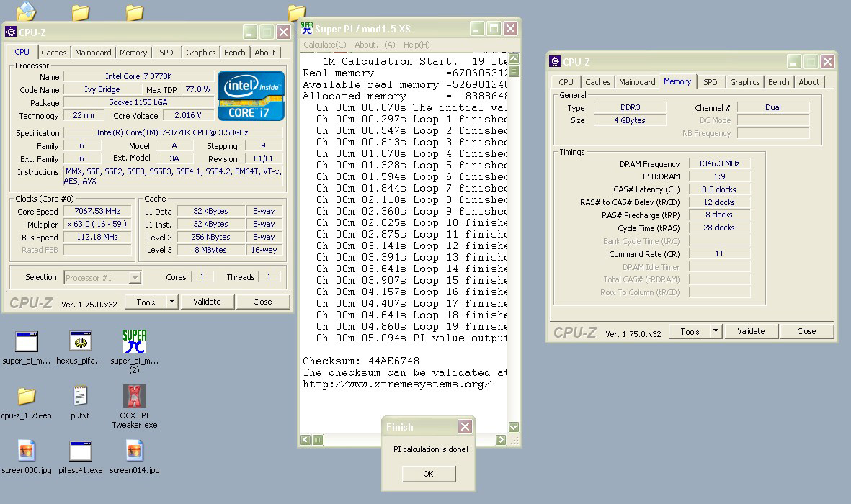Switch to the Mainboard tab in left CPU-Z
This screenshot has height=504, width=851.
(93, 53)
